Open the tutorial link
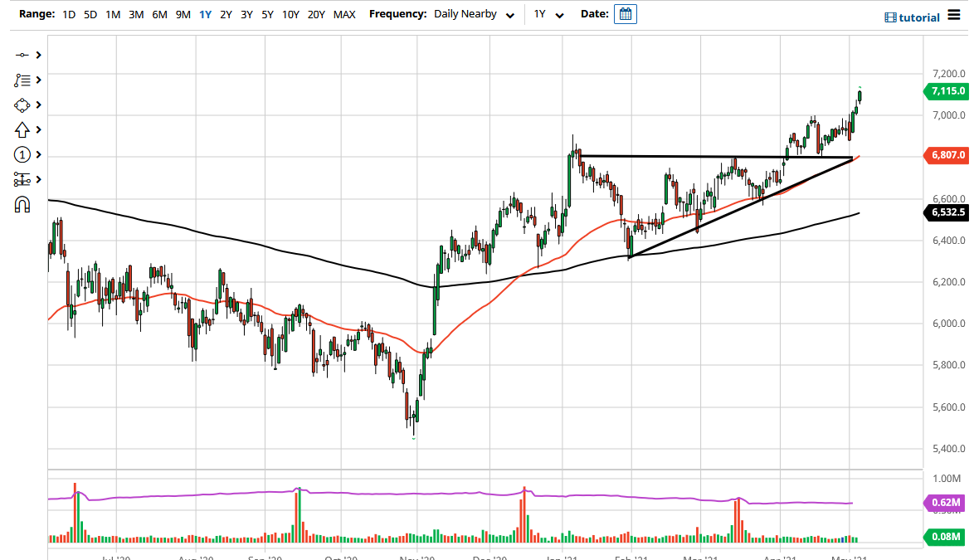This screenshot has width=974, height=560. (x=919, y=15)
